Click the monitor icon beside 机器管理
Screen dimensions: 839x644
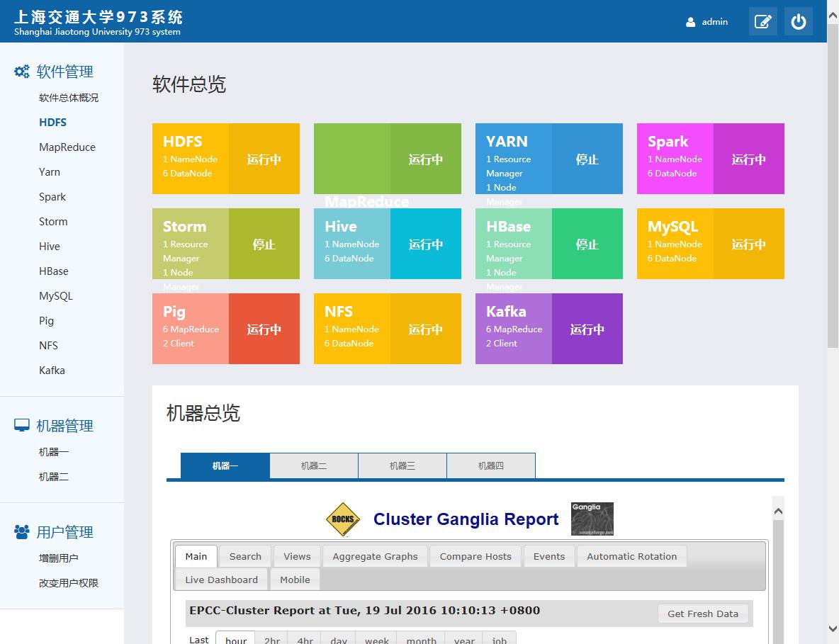click(x=22, y=426)
